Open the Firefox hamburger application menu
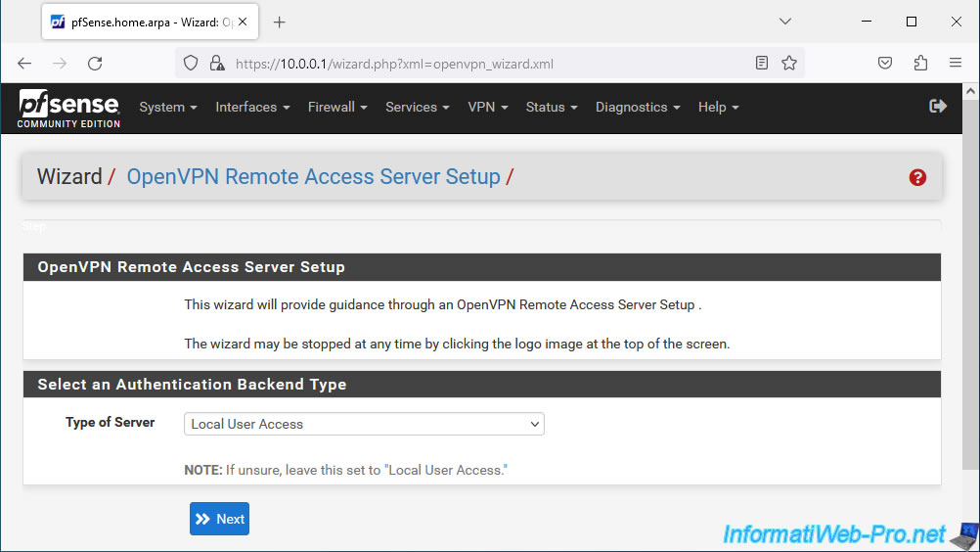This screenshot has height=552, width=980. pyautogui.click(x=955, y=63)
